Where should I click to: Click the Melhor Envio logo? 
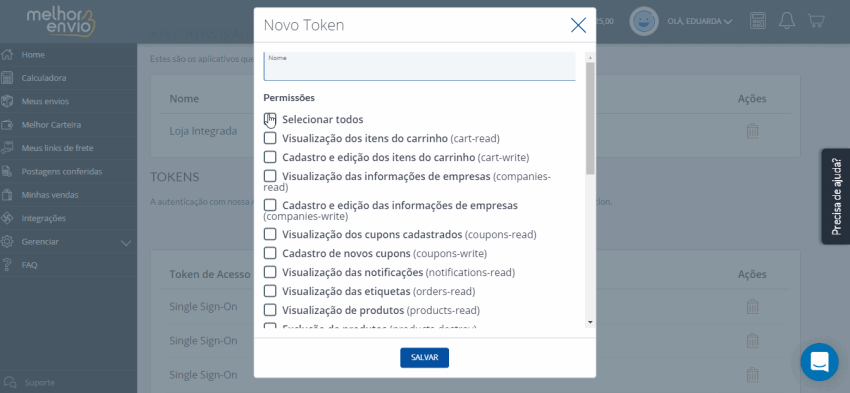pos(61,22)
